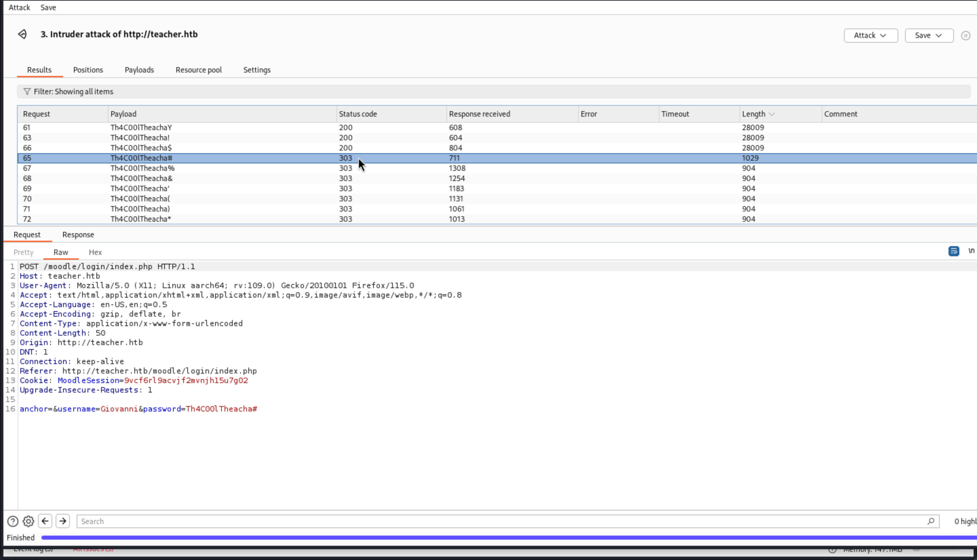Click the filter funnel icon
Viewport: 977px width, 560px height.
[x=26, y=92]
